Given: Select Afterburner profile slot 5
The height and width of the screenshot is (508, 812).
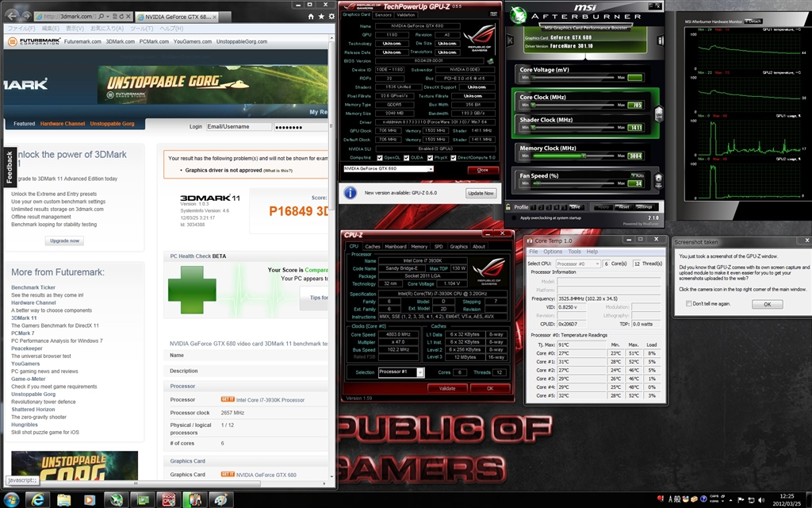Looking at the screenshot, I should coord(565,207).
